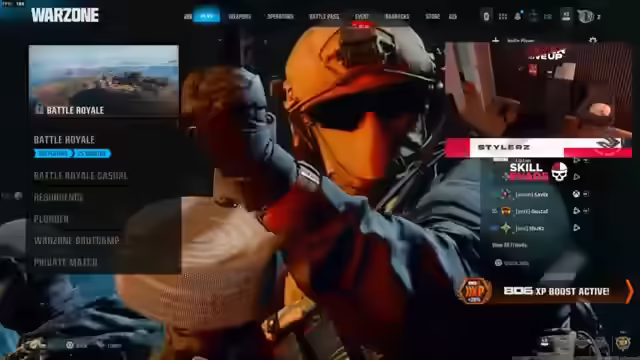Open the WEAPONS tab

click(x=240, y=16)
